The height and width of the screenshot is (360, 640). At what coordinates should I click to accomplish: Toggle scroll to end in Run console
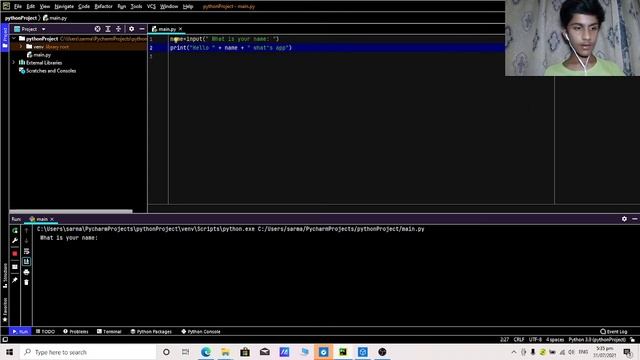click(27, 262)
